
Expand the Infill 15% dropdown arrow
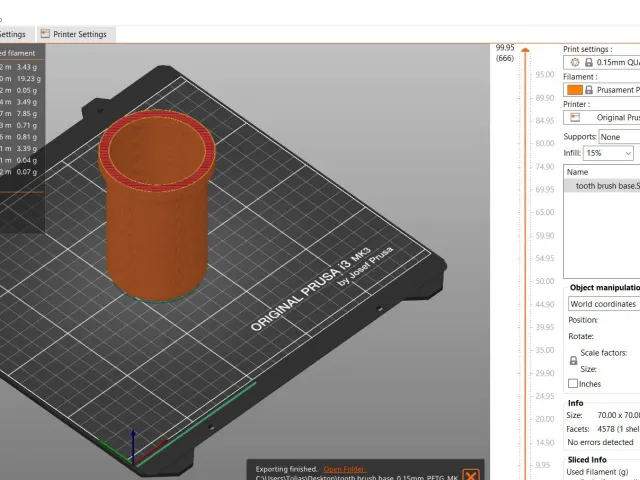point(628,153)
